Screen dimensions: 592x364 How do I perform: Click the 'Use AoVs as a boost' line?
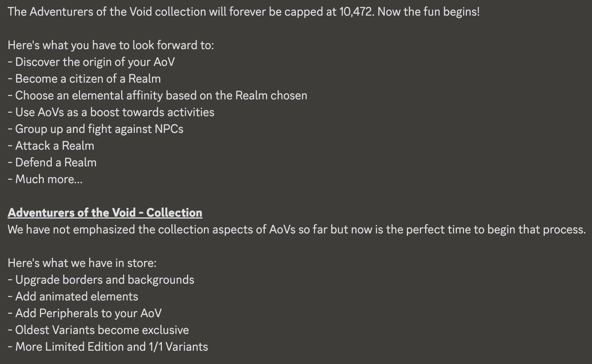click(x=111, y=112)
